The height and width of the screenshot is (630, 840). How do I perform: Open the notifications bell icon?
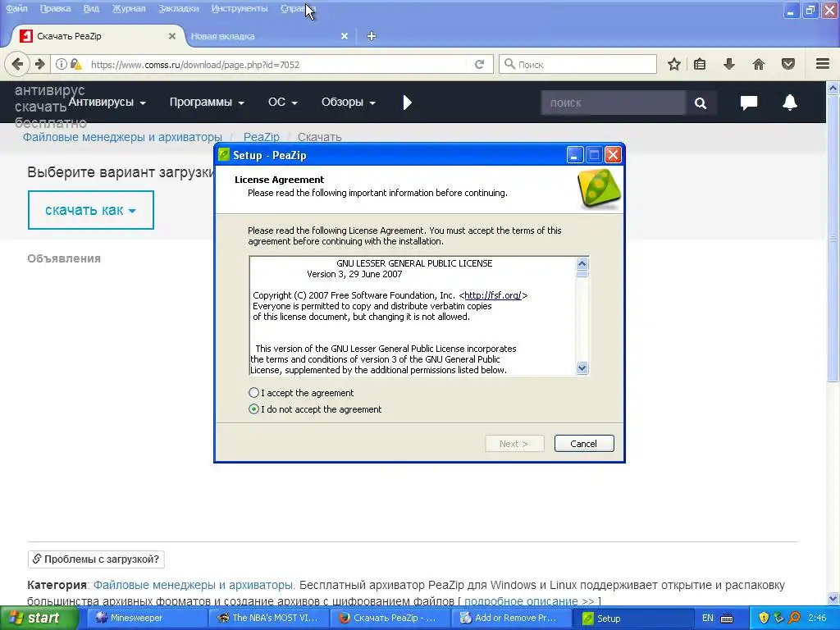(x=790, y=102)
